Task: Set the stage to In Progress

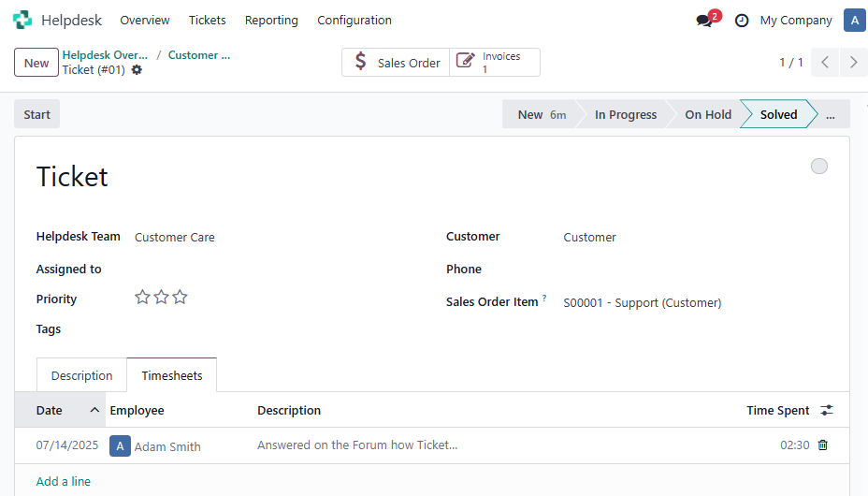Action: pyautogui.click(x=626, y=114)
